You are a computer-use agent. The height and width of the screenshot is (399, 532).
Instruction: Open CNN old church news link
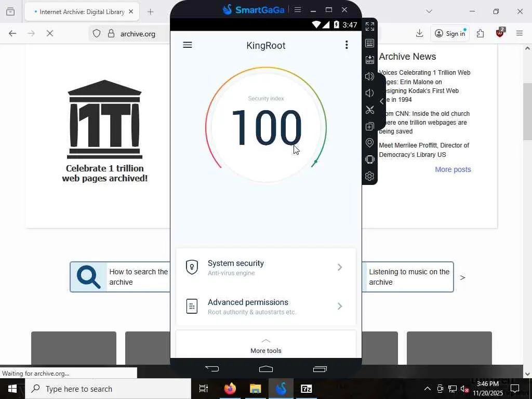click(x=424, y=123)
